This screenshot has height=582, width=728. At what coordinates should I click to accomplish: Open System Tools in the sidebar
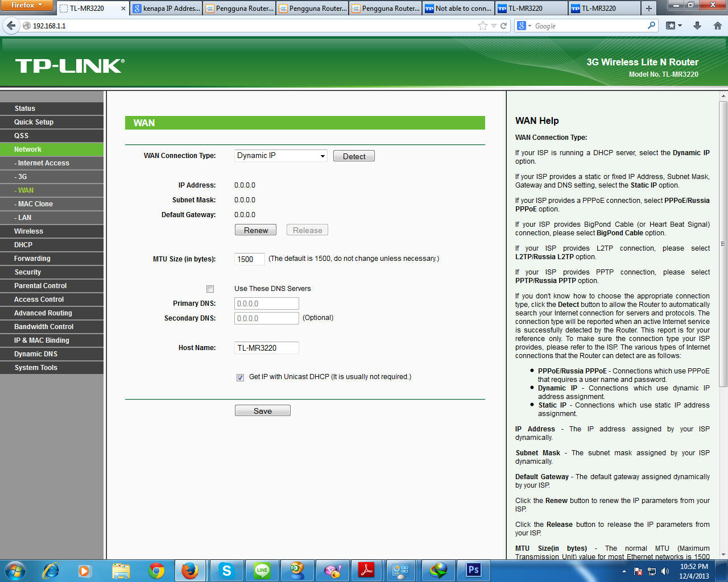[x=52, y=368]
